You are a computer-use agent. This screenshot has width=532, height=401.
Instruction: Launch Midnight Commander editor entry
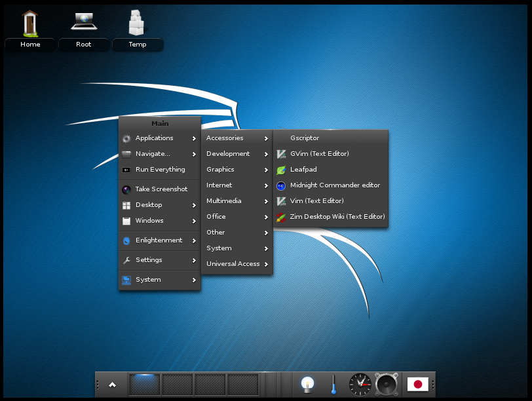coord(331,185)
